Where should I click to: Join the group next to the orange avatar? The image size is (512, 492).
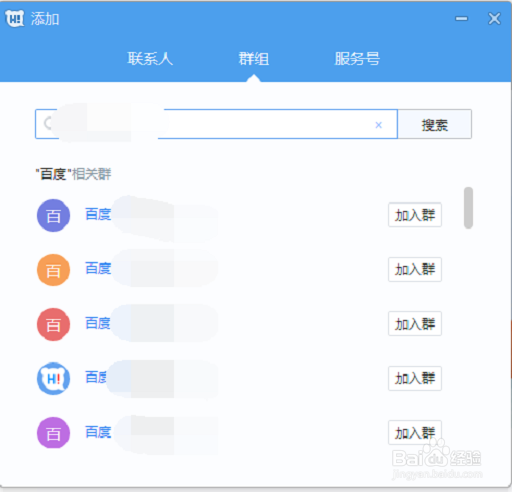[x=415, y=269]
